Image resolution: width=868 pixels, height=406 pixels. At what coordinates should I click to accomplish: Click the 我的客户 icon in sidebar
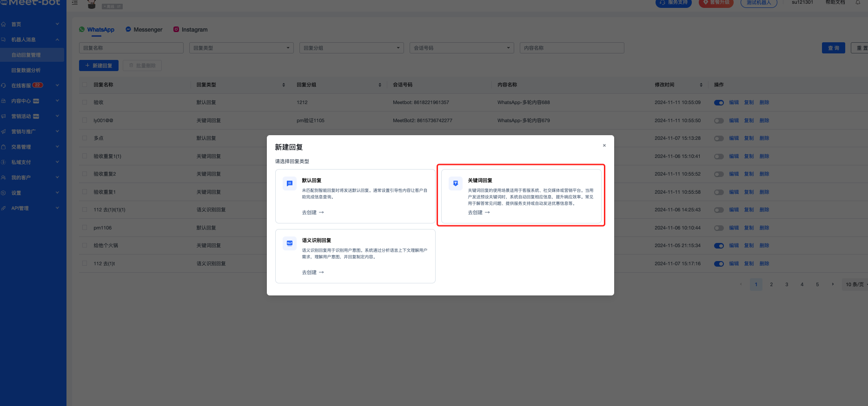click(x=4, y=177)
